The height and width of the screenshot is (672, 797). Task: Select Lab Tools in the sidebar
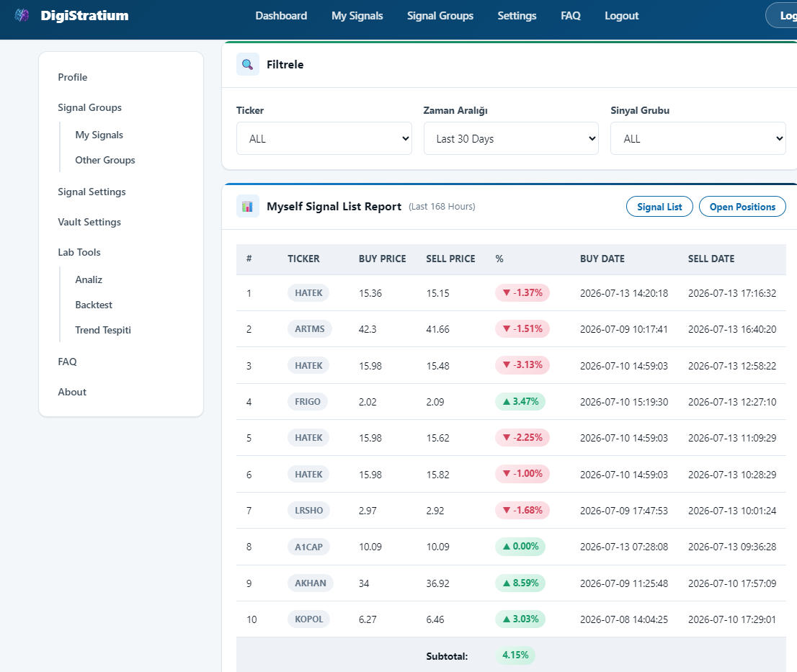[79, 252]
